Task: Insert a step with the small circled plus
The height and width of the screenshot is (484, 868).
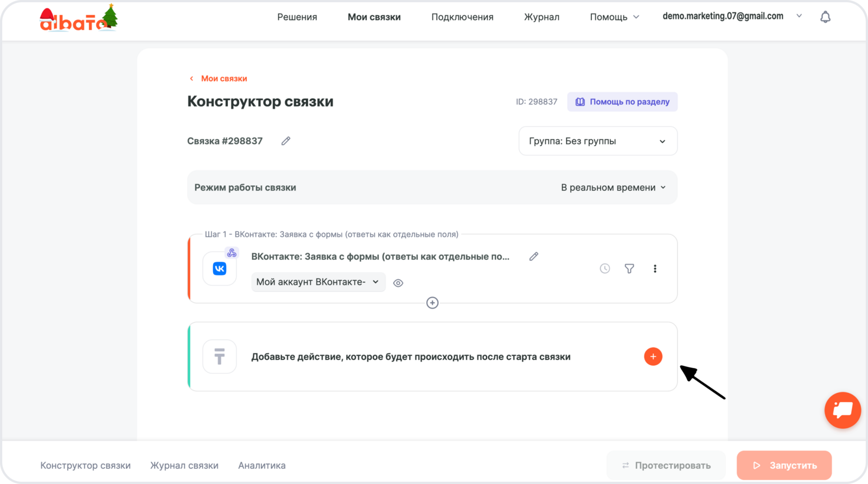Action: click(432, 303)
